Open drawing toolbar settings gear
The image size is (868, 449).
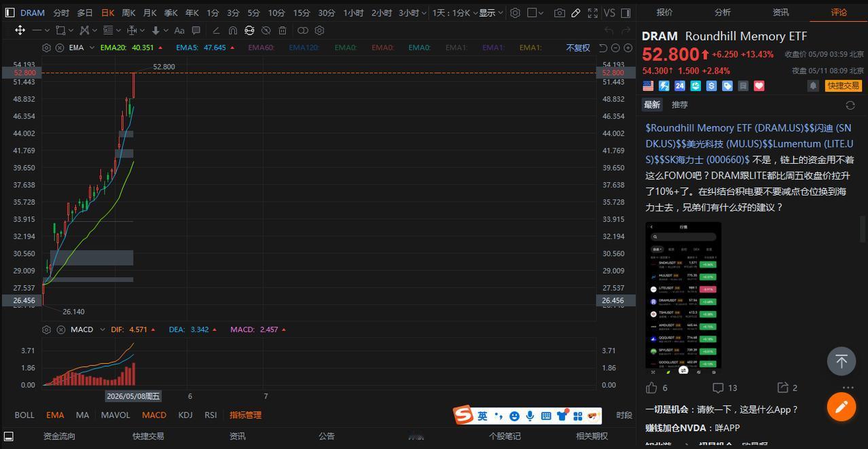click(x=319, y=30)
